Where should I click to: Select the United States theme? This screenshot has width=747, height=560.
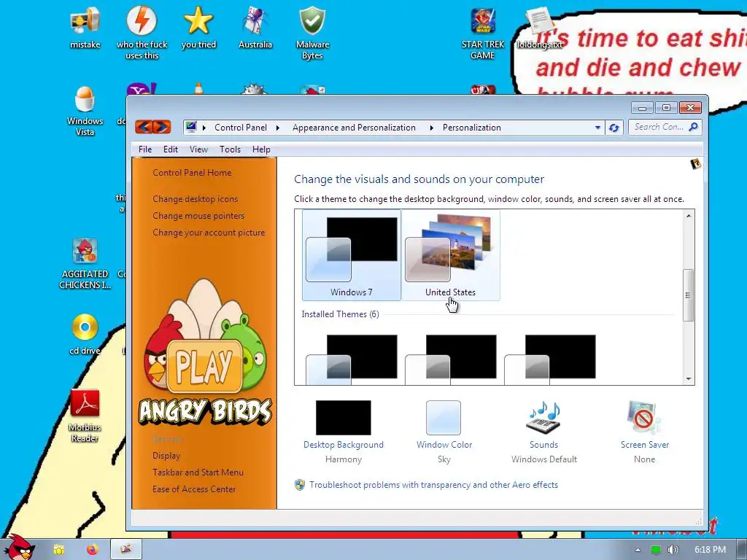tap(451, 255)
